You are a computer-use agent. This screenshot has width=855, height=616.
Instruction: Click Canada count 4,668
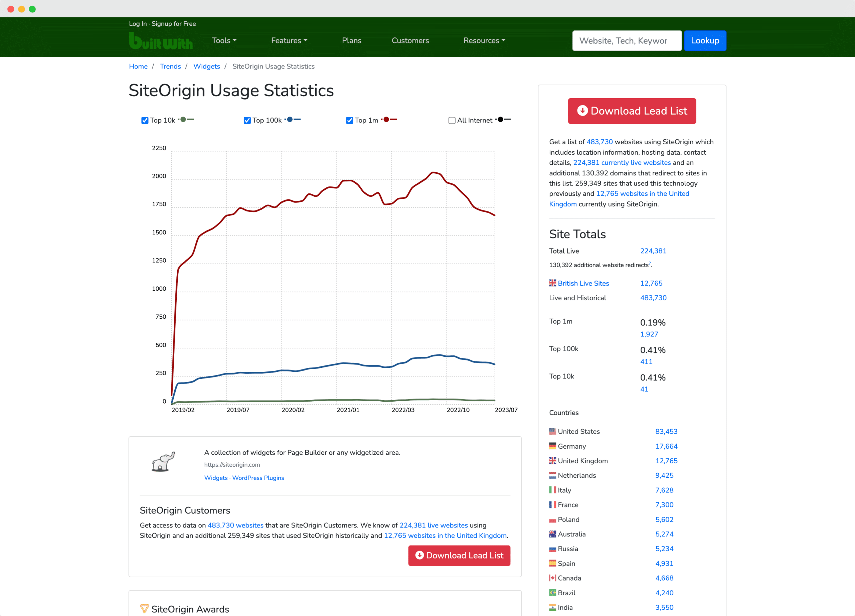[664, 578]
